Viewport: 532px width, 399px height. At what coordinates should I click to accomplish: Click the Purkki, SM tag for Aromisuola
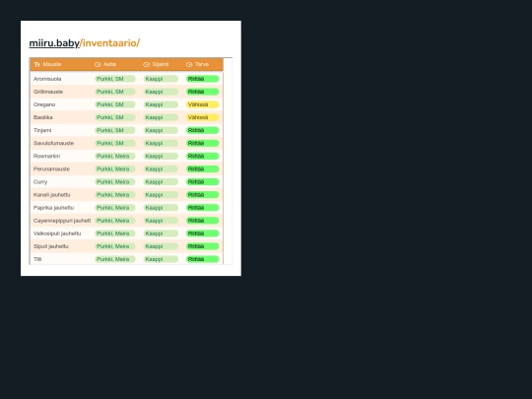click(115, 79)
